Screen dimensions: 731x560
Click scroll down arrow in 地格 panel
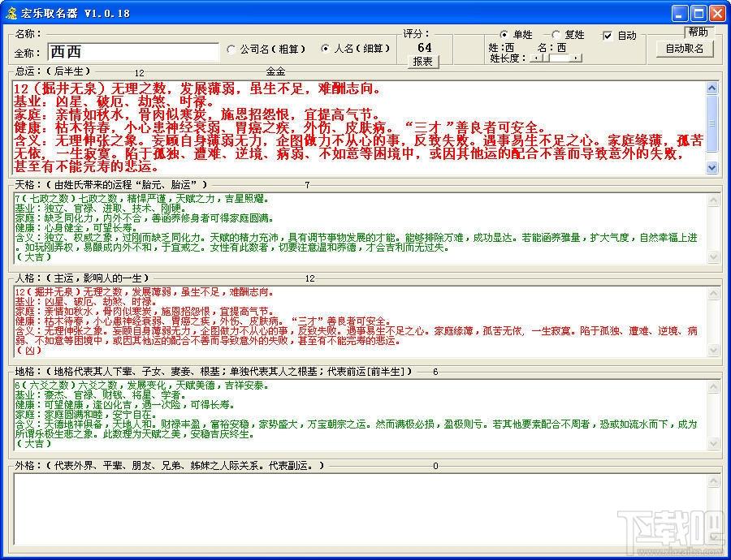713,443
